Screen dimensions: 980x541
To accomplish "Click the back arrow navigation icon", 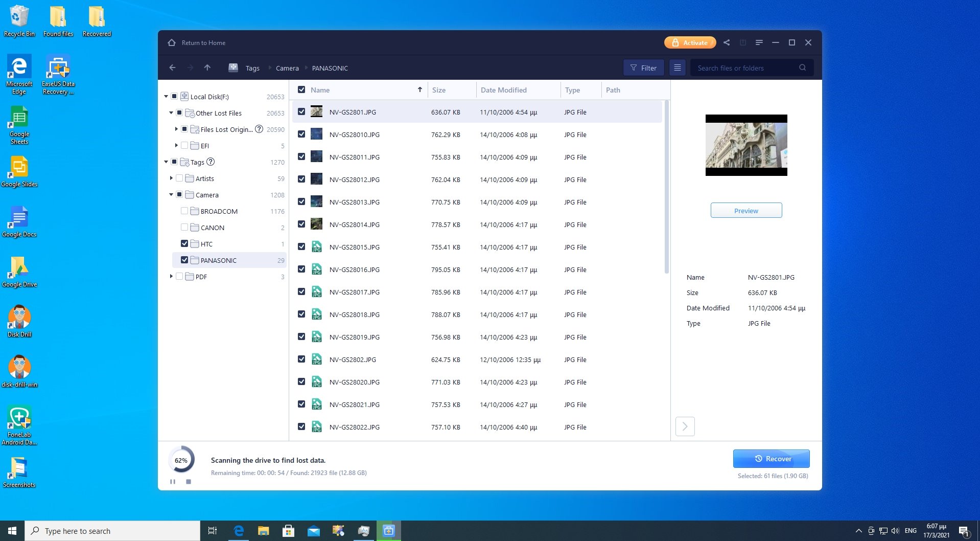I will click(172, 67).
